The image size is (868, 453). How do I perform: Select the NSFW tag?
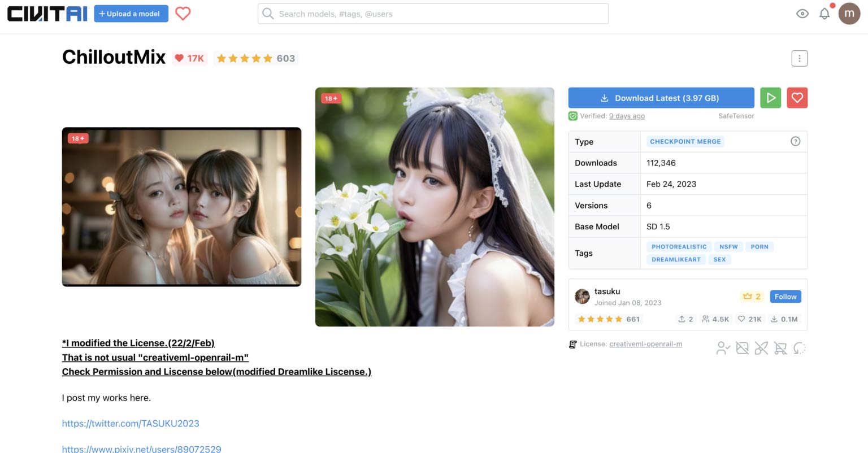(728, 247)
